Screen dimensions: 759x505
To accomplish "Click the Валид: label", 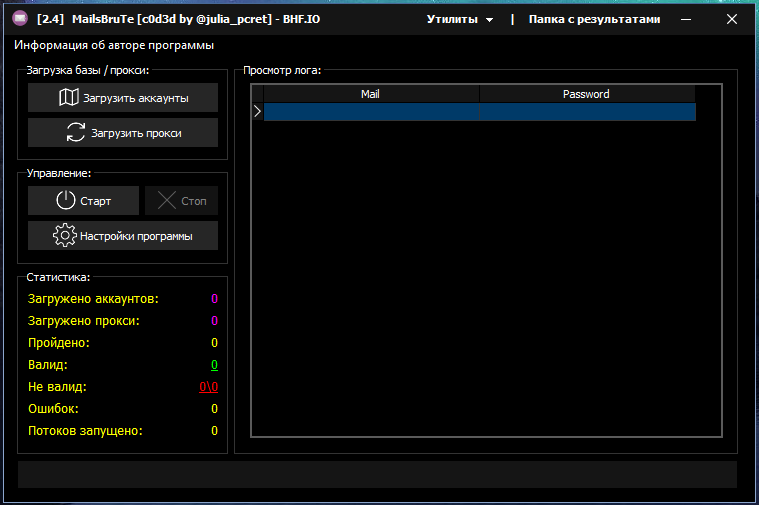I will click(x=47, y=365).
